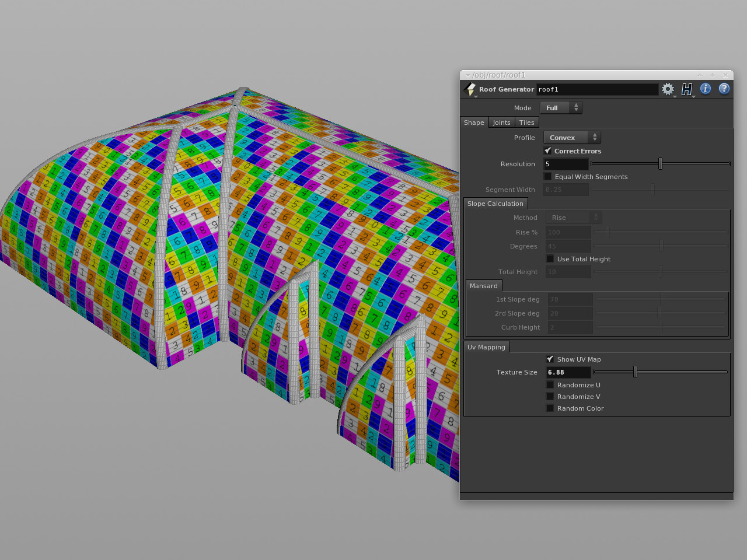This screenshot has height=560, width=747.
Task: Select the Uv Mapping section tab
Action: point(486,347)
